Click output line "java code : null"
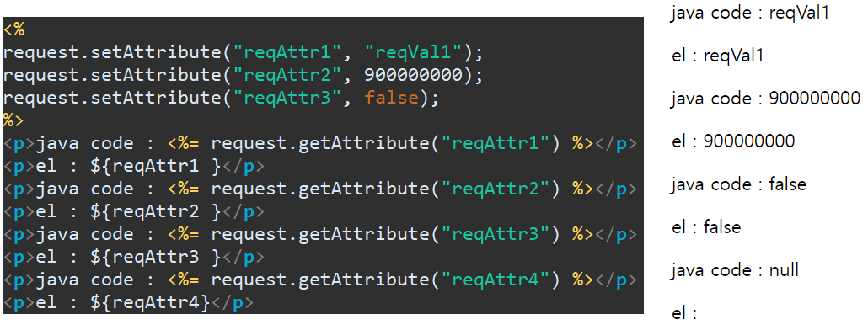The height and width of the screenshot is (325, 868). 734,269
